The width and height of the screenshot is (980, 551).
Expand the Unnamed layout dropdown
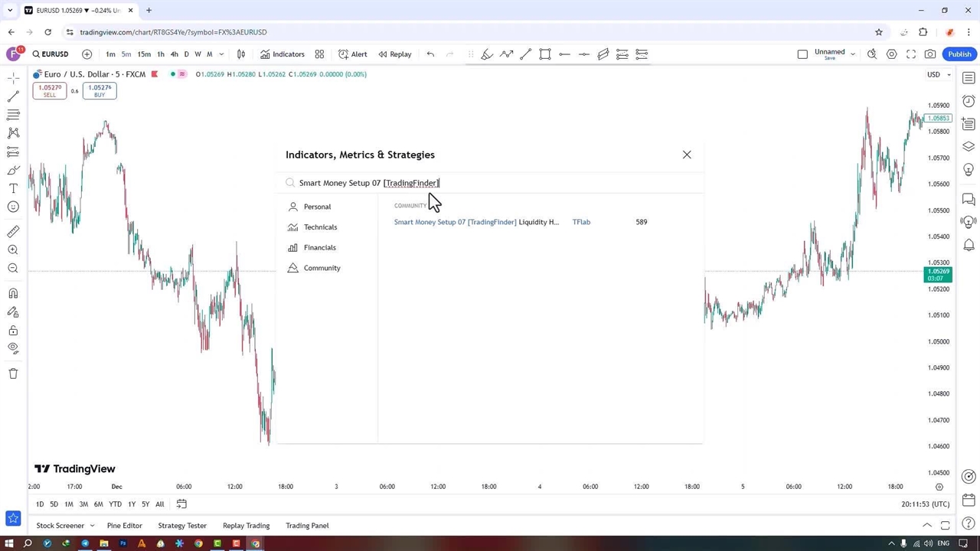click(x=852, y=54)
